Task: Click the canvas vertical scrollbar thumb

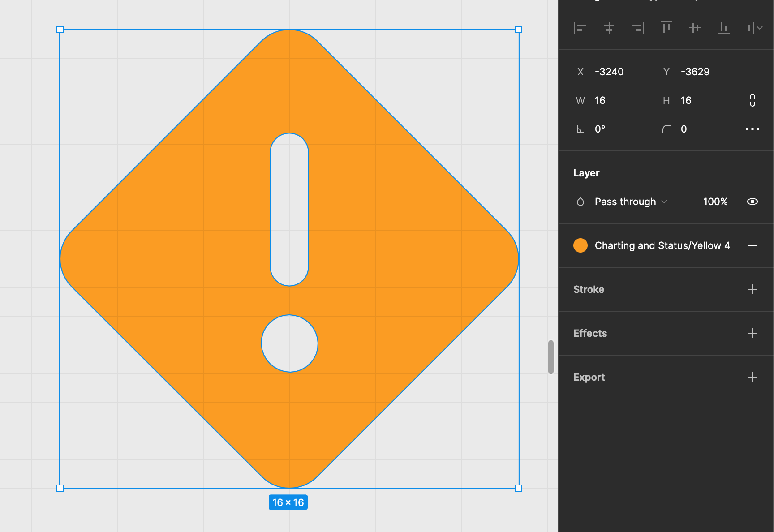Action: pos(551,357)
